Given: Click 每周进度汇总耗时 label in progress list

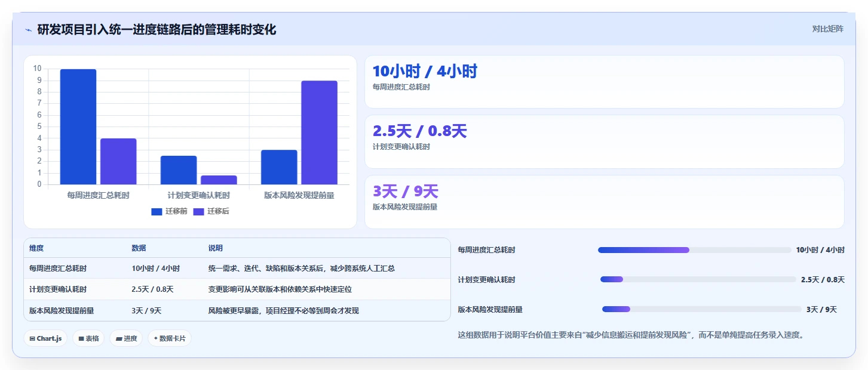Looking at the screenshot, I should [487, 250].
